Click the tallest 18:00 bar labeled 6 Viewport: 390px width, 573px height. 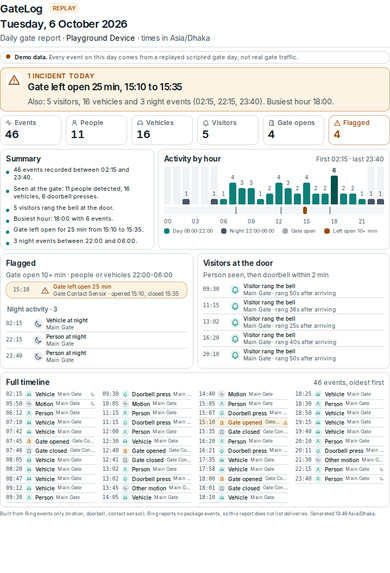(x=334, y=190)
